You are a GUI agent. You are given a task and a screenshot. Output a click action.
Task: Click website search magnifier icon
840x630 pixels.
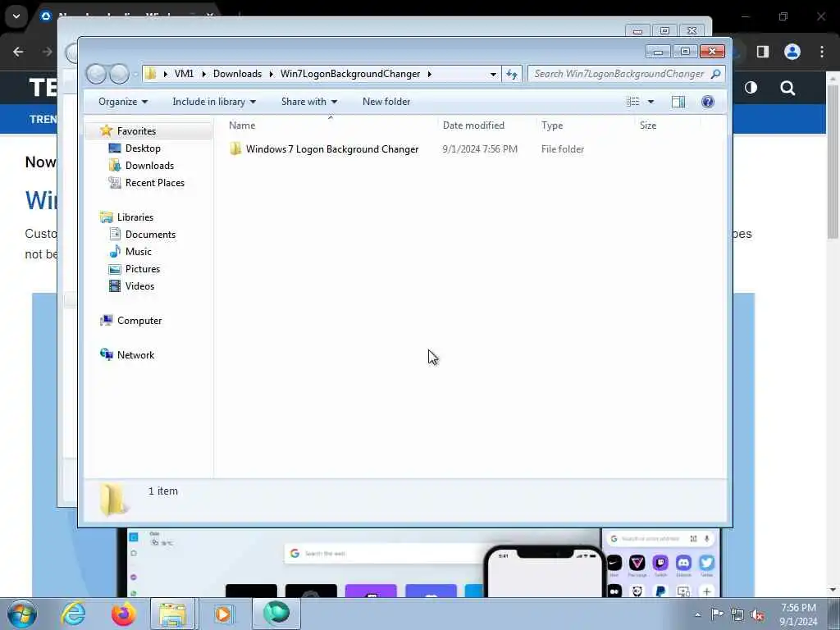click(x=787, y=88)
